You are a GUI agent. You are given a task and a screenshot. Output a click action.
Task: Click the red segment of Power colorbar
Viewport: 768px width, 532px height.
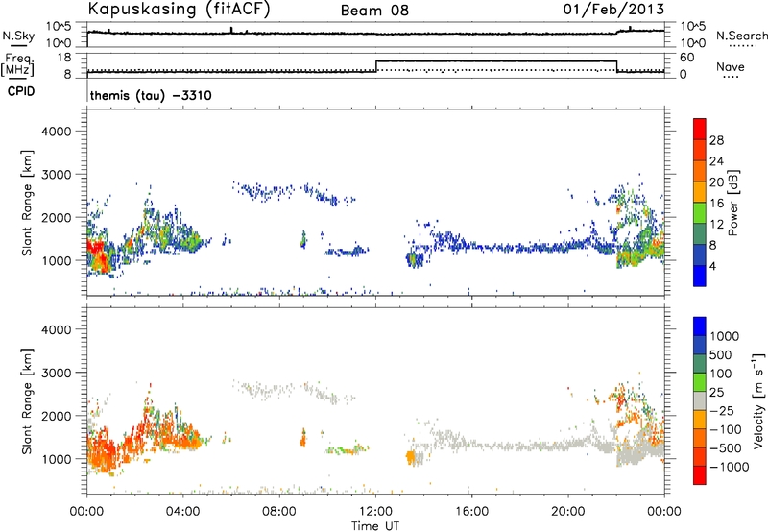tap(700, 129)
